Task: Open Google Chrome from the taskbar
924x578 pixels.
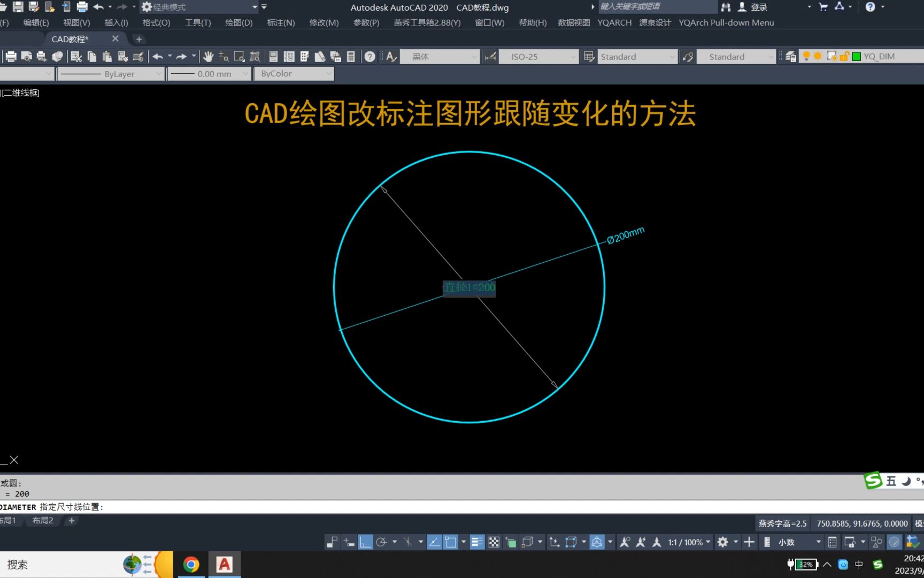Action: click(191, 564)
